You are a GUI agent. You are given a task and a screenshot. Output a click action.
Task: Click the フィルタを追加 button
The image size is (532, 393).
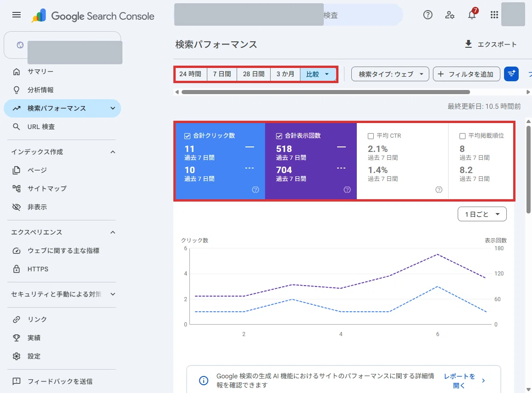tap(466, 74)
